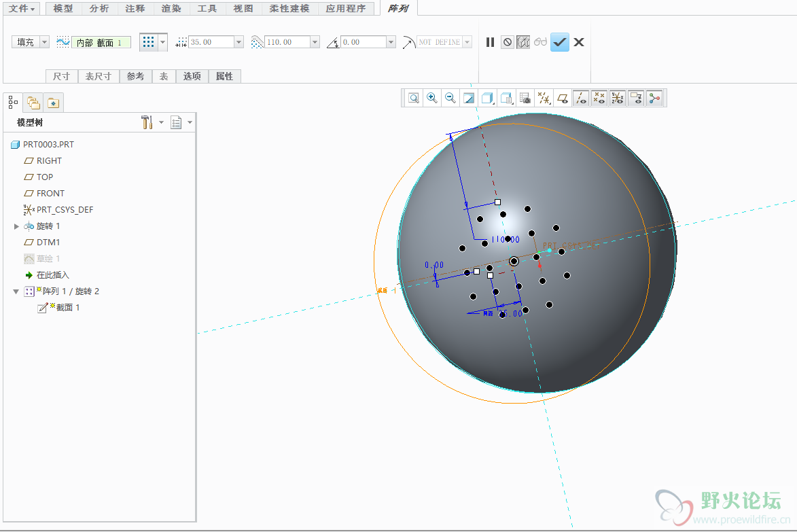797x532 pixels.
Task: Click the Zoom In icon
Action: [432, 98]
